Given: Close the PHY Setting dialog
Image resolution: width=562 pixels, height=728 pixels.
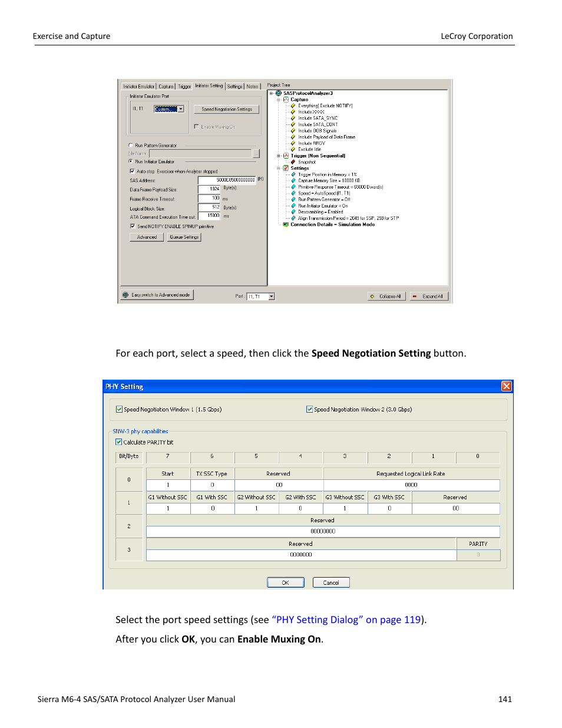Looking at the screenshot, I should click(x=506, y=386).
